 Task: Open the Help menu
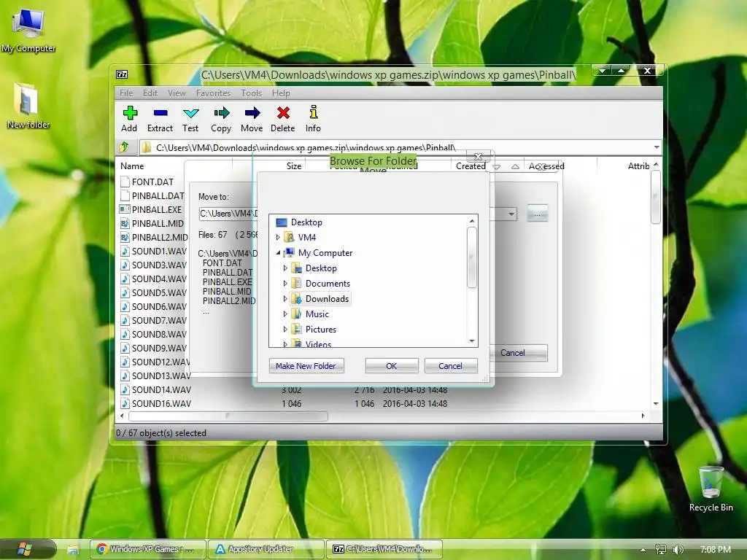tap(281, 93)
